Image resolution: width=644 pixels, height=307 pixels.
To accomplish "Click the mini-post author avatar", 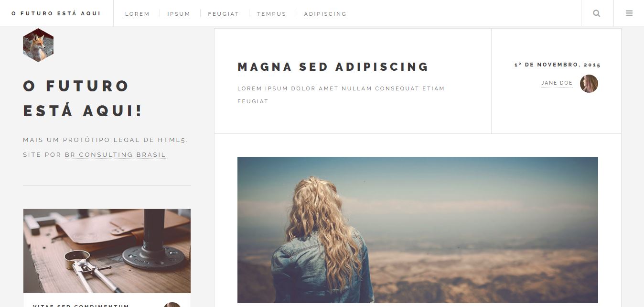I will click(x=172, y=305).
